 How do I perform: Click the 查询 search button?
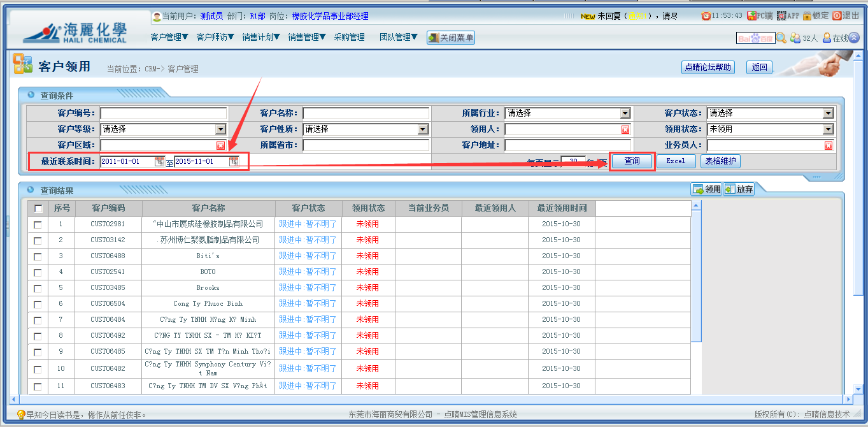tap(632, 161)
